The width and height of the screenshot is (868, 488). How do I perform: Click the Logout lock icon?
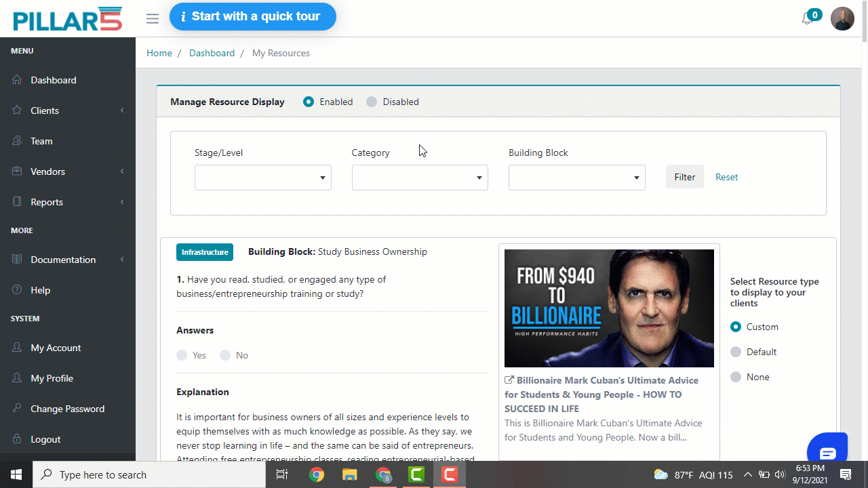17,439
